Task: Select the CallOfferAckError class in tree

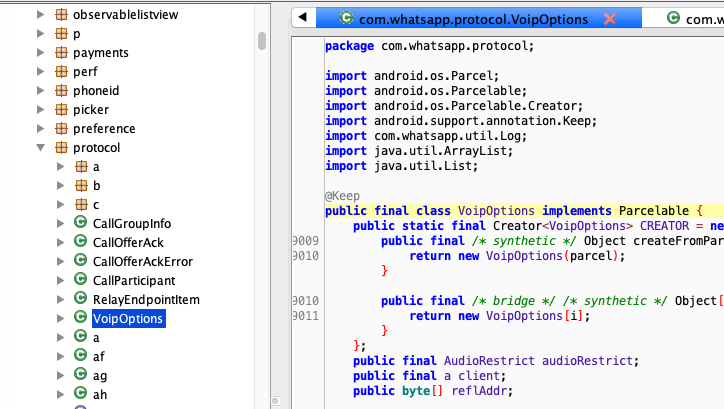Action: tap(143, 261)
